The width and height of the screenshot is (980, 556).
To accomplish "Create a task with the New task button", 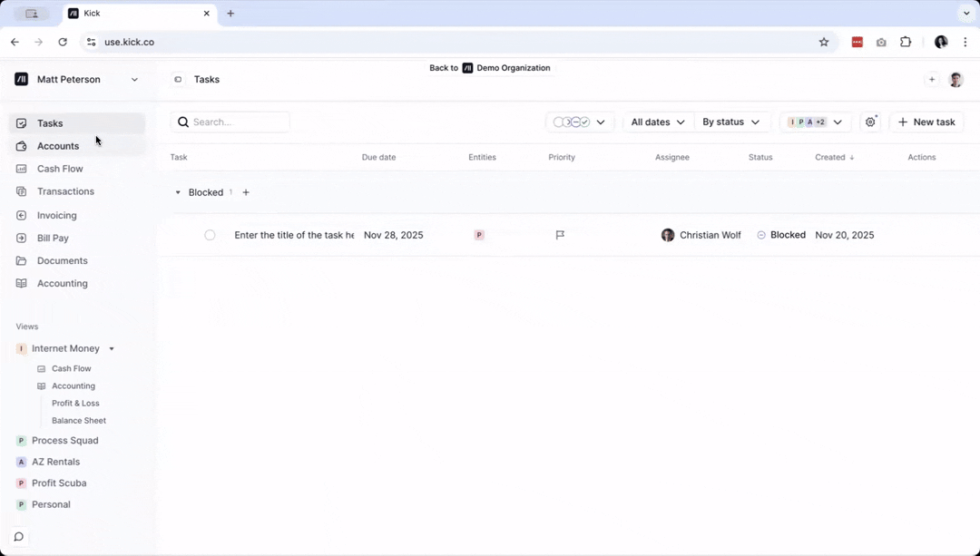I will (x=926, y=122).
